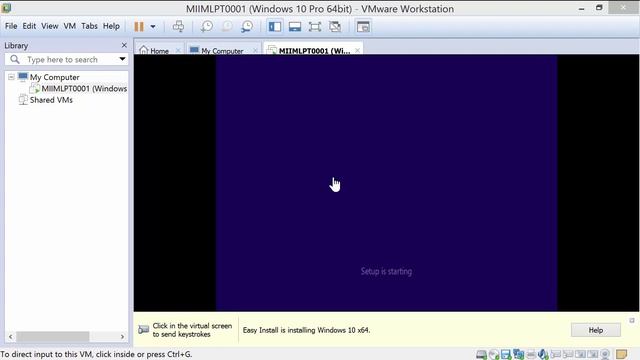Pause the running virtual machine
Screen dimensions: 640x360
click(x=139, y=27)
